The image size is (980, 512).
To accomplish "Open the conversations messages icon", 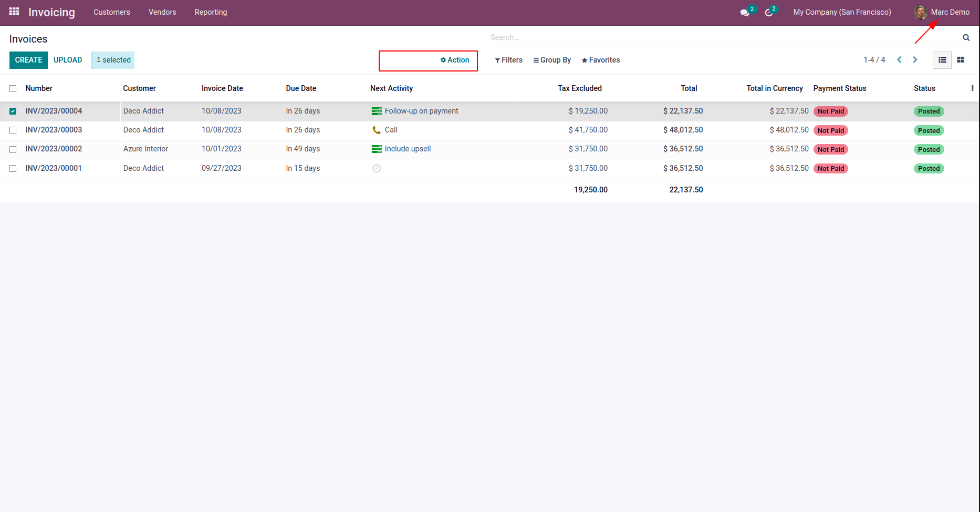I will coord(745,12).
